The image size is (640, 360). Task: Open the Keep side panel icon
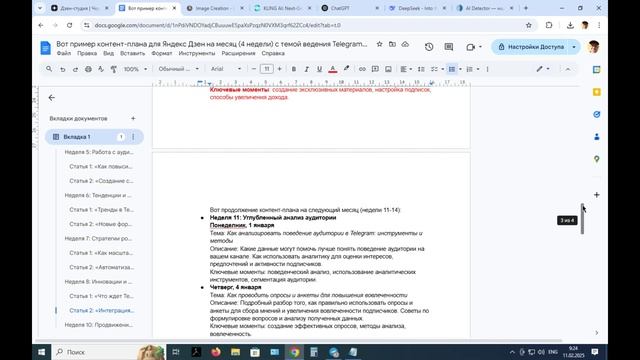click(596, 92)
